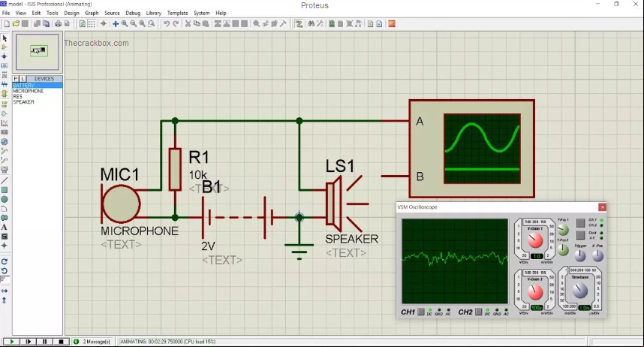644x347 pixels.
Task: Click the P pick devices button
Action: coord(16,79)
